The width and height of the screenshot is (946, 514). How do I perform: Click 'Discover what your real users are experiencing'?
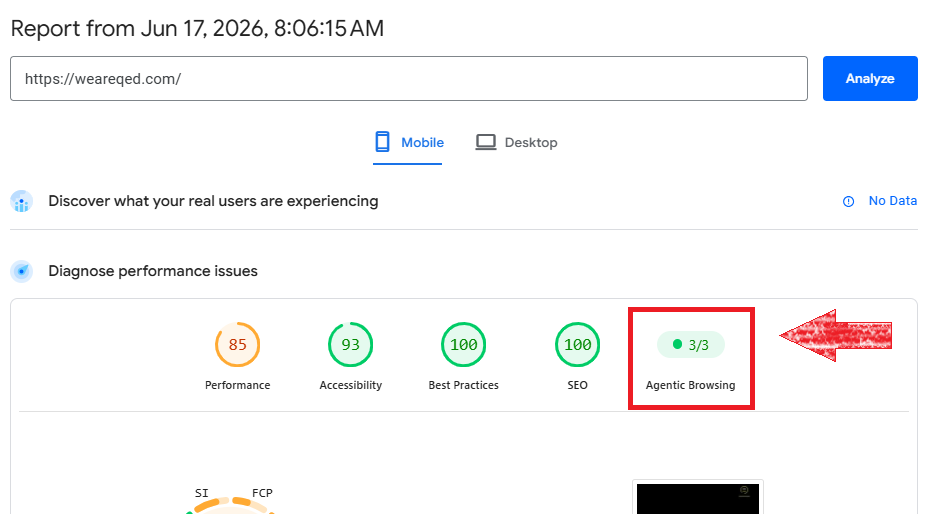tap(213, 201)
